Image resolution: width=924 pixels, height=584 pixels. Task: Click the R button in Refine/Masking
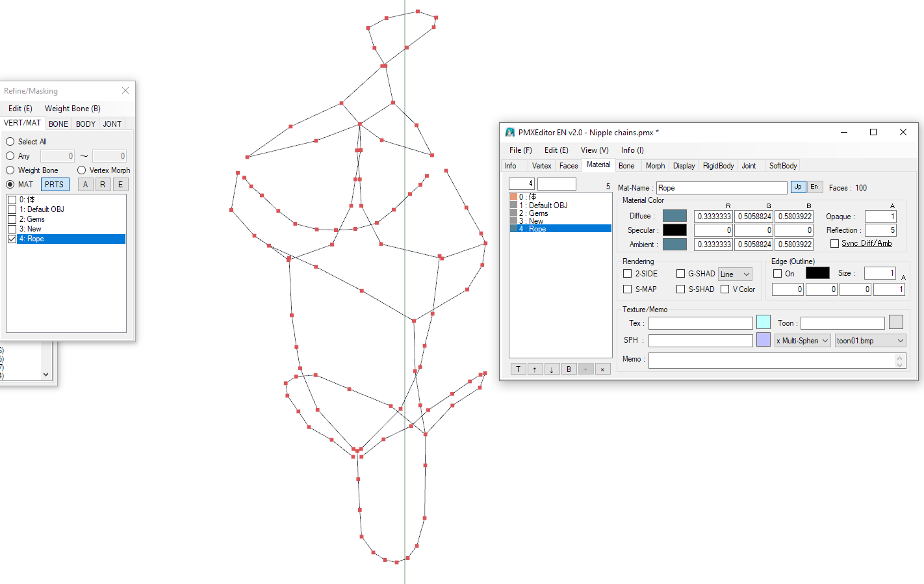[103, 185]
